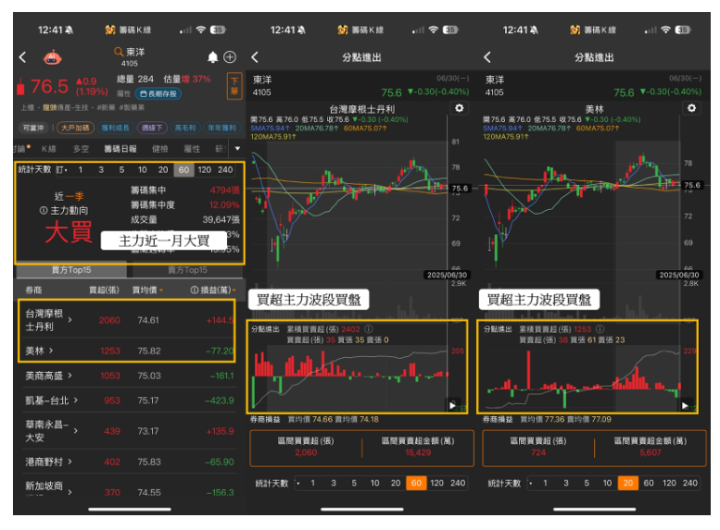
Task: Open chart settings gear on 台灣摩根士丹利 screen
Action: click(459, 108)
